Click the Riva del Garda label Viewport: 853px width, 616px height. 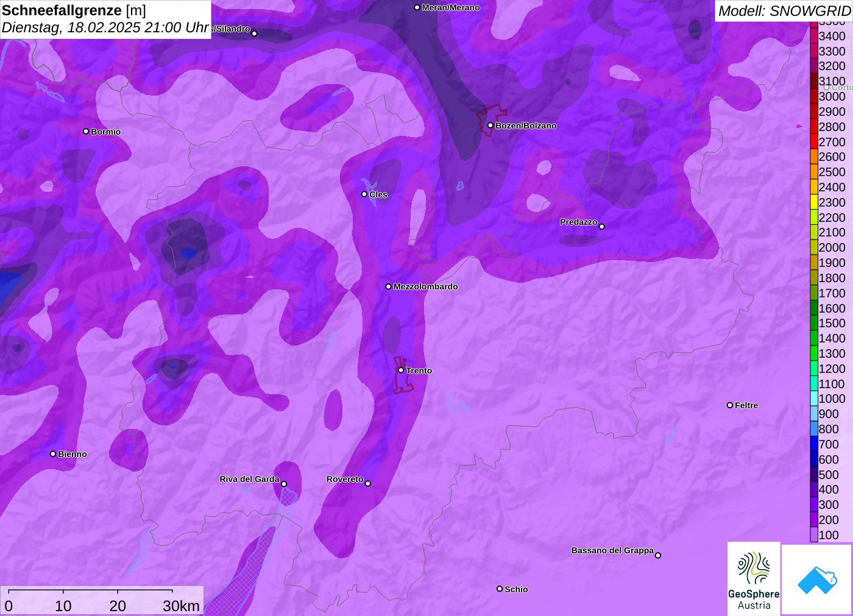tap(249, 479)
